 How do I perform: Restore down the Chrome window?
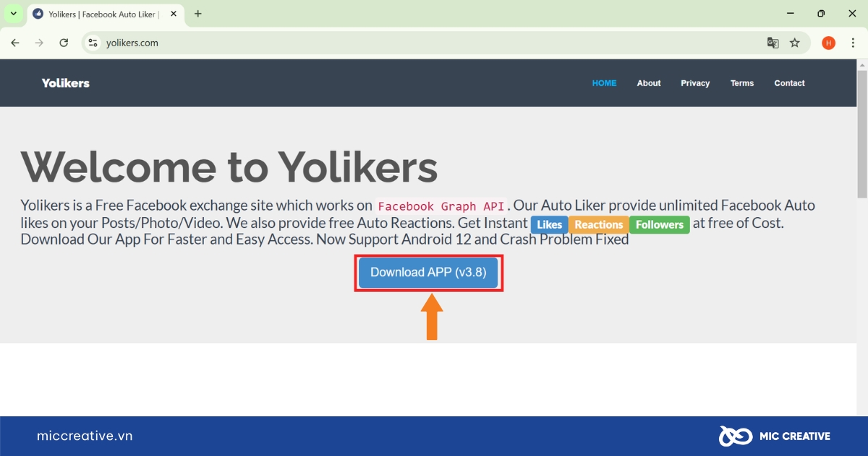point(821,14)
